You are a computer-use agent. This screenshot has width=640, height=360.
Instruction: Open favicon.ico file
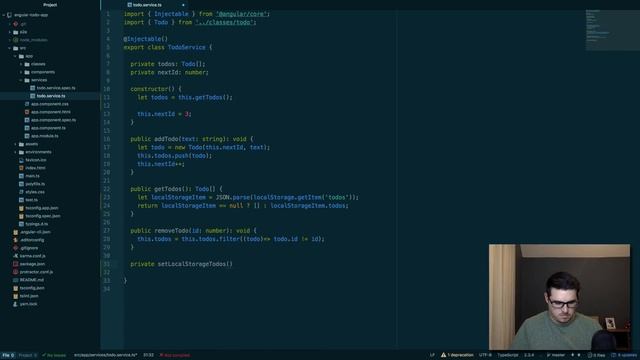click(x=35, y=160)
